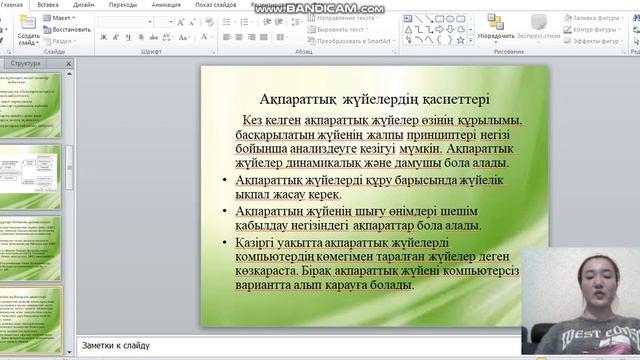
Task: Open Структура outline pane tab
Action: 25,63
